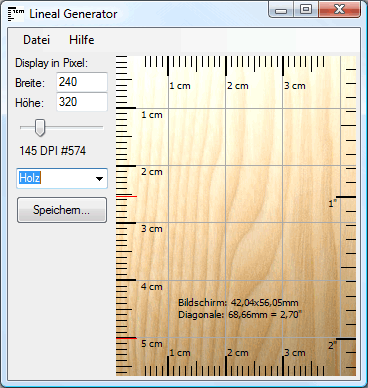Click the DPI slider thumb

[40, 127]
